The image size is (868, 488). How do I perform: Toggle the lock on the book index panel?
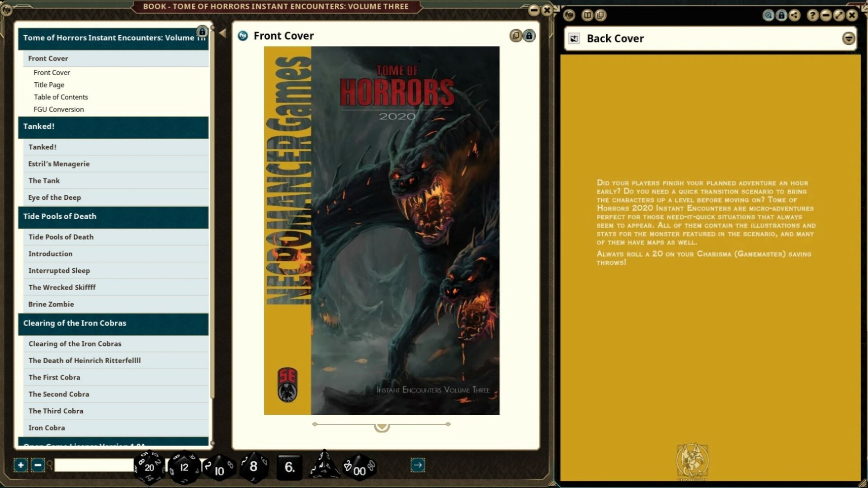tap(202, 32)
